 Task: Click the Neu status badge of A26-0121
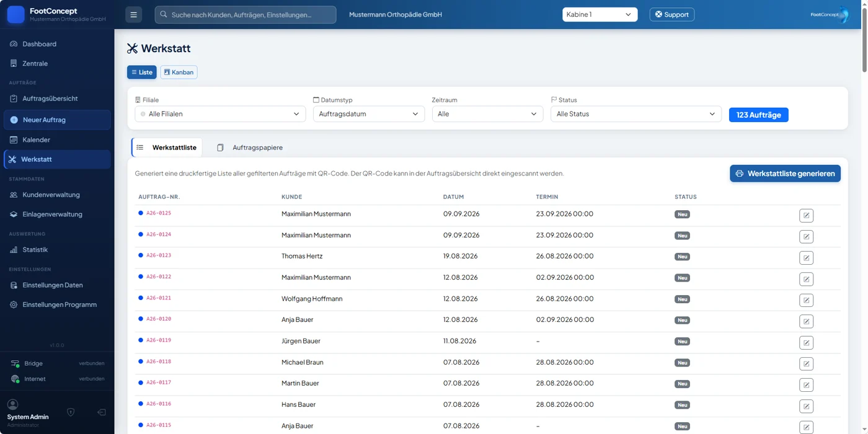pos(683,299)
